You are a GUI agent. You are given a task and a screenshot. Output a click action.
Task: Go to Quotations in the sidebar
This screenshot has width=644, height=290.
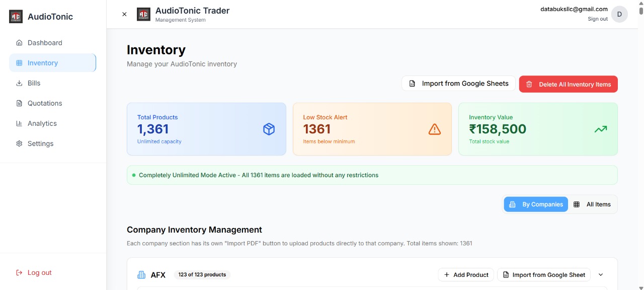[45, 103]
